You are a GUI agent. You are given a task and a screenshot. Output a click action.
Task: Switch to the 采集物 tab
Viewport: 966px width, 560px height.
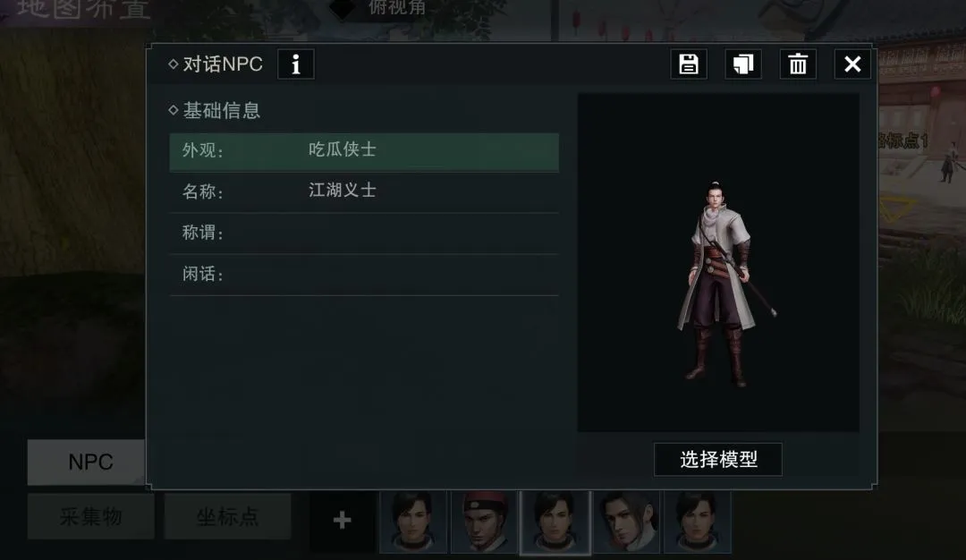pos(90,516)
